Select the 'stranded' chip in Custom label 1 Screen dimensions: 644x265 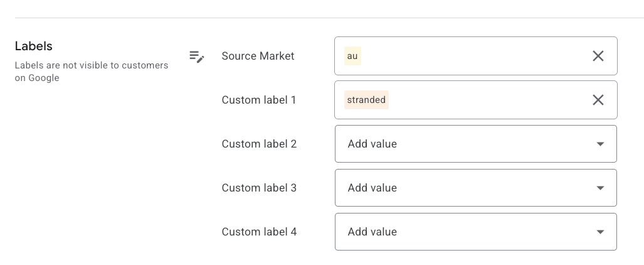coord(366,100)
